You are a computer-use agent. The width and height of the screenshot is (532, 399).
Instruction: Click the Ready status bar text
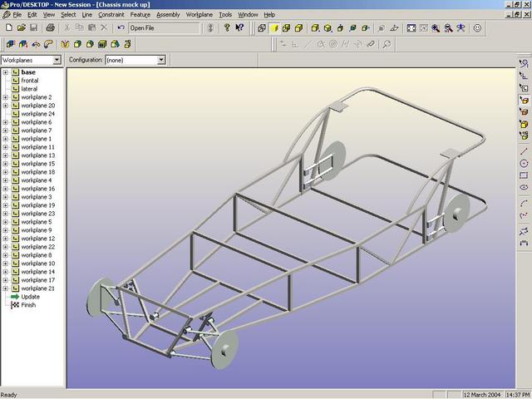coord(8,395)
